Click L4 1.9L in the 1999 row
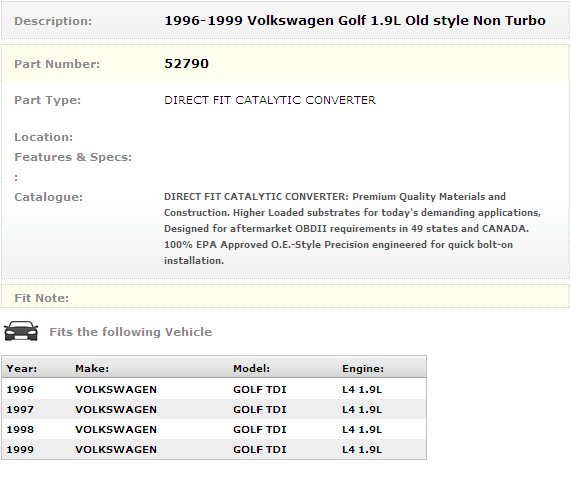This screenshot has height=486, width=570. click(x=362, y=450)
